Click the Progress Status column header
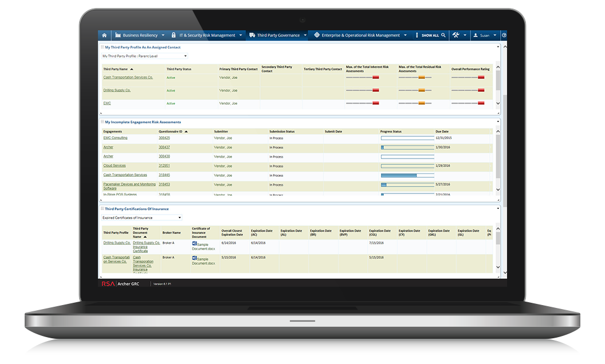Screen dimensions: 605x364 [391, 132]
